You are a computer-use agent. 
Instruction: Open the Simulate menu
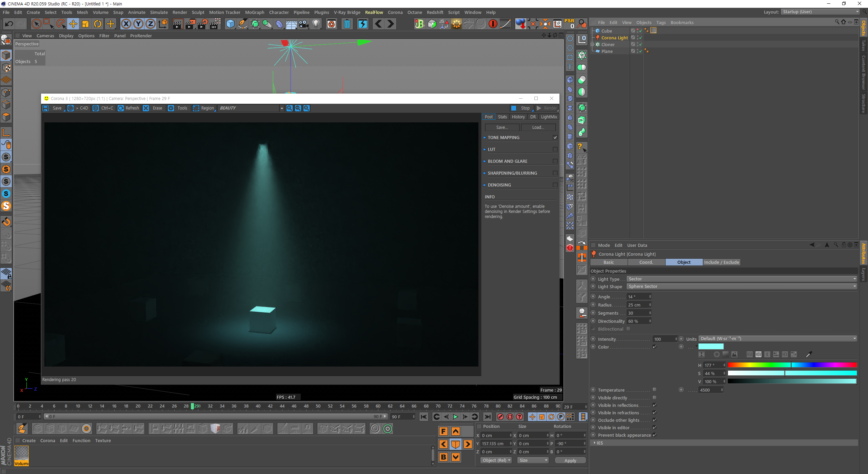[159, 12]
